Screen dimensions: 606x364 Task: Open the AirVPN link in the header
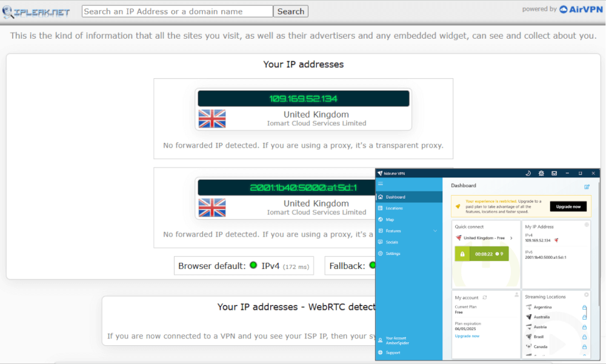(581, 9)
